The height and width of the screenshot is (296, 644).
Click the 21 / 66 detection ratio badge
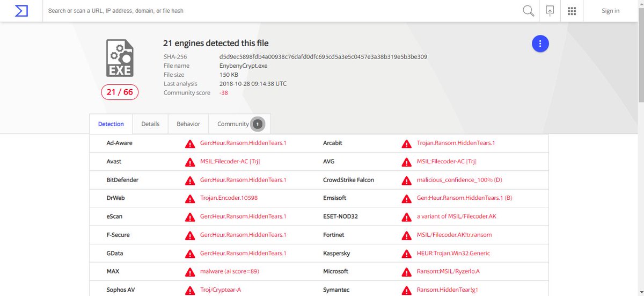coord(120,92)
